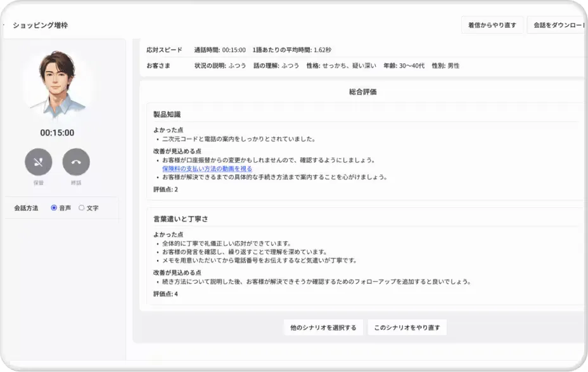Click the 性別: 男性 text
Viewport: 588px width, 372px height.
[445, 66]
